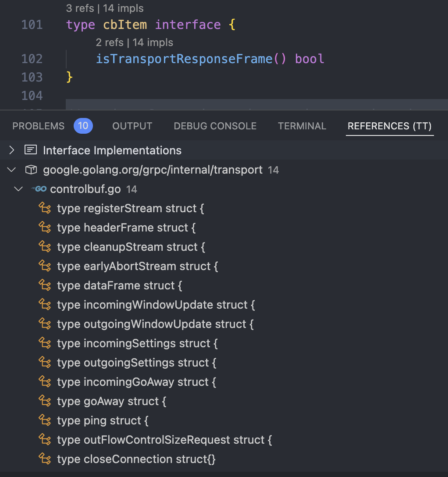The width and height of the screenshot is (448, 477).
Task: Click the Go file icon next to controlbuf.go
Action: 39,189
